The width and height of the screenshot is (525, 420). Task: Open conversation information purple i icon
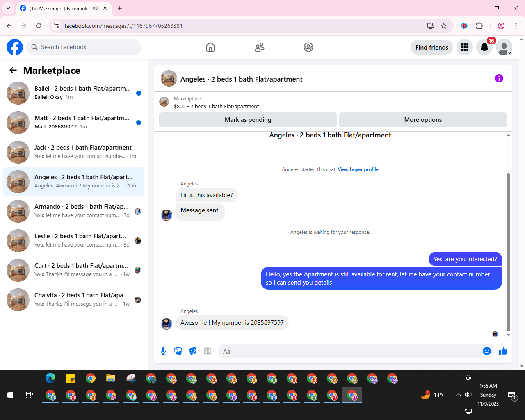tap(499, 78)
